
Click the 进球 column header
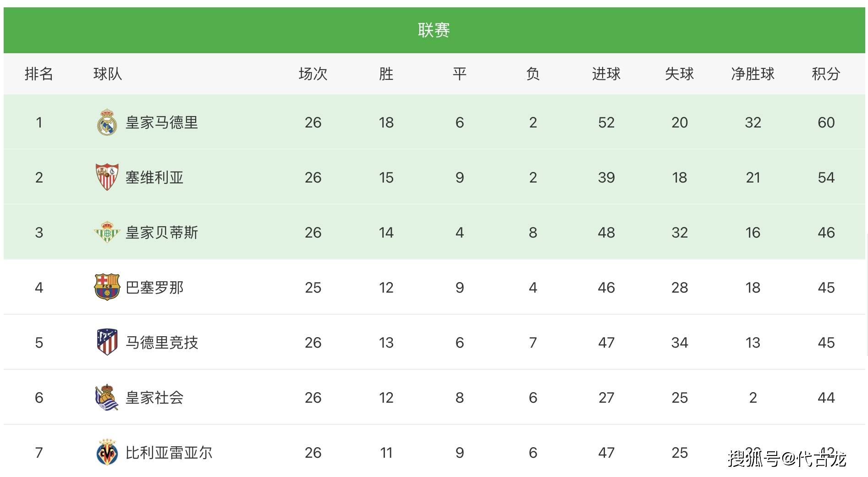(x=606, y=74)
